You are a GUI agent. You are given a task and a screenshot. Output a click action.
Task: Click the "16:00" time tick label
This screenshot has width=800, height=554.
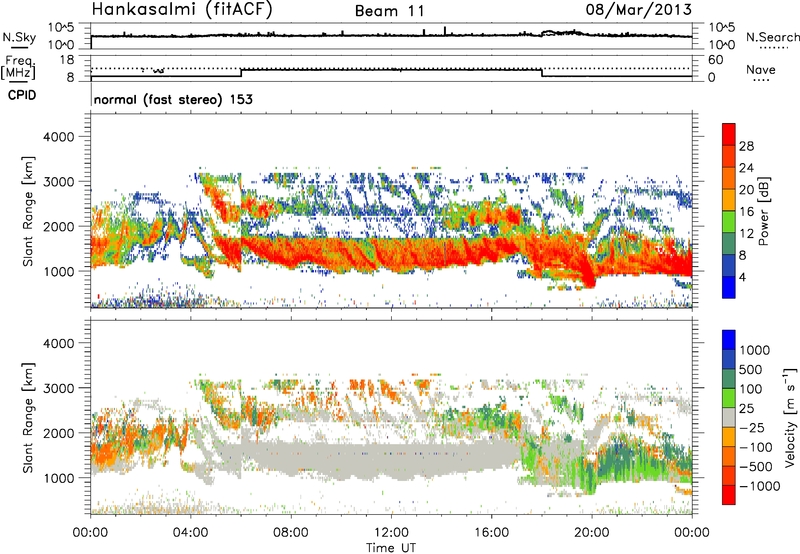pos(491,533)
